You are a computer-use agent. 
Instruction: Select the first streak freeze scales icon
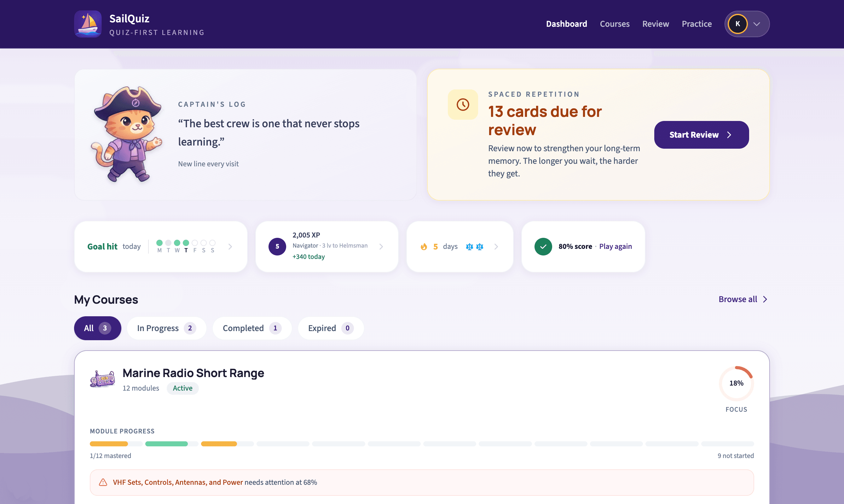[x=469, y=247]
